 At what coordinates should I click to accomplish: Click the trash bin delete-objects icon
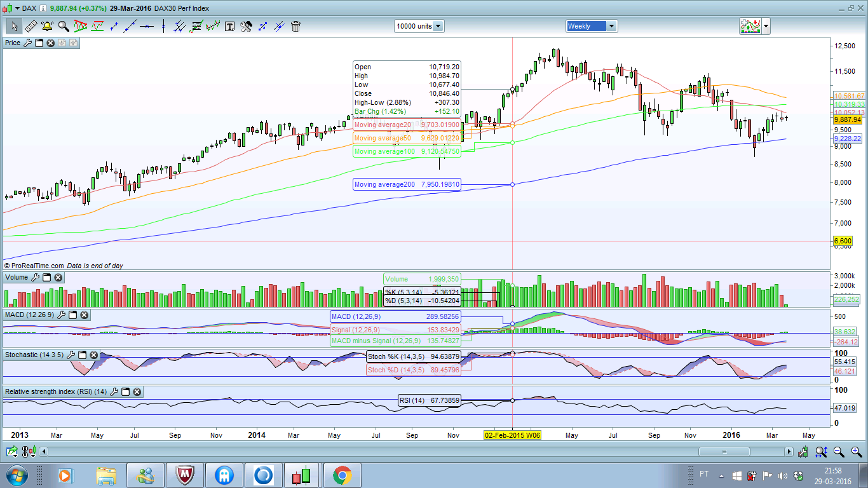pos(295,26)
